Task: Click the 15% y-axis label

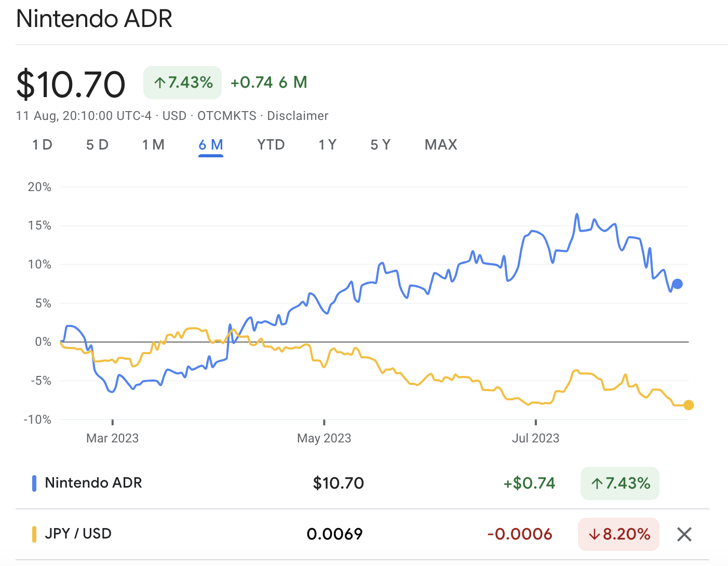Action: point(39,225)
